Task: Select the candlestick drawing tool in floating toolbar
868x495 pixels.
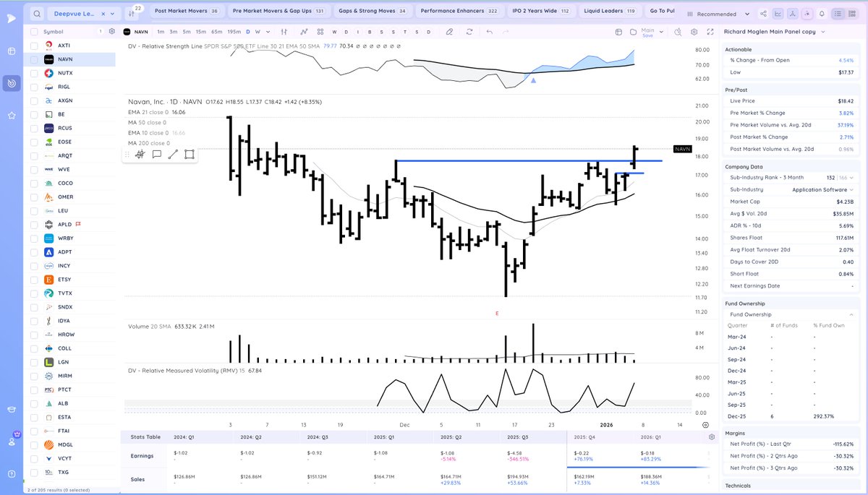Action: pyautogui.click(x=139, y=154)
